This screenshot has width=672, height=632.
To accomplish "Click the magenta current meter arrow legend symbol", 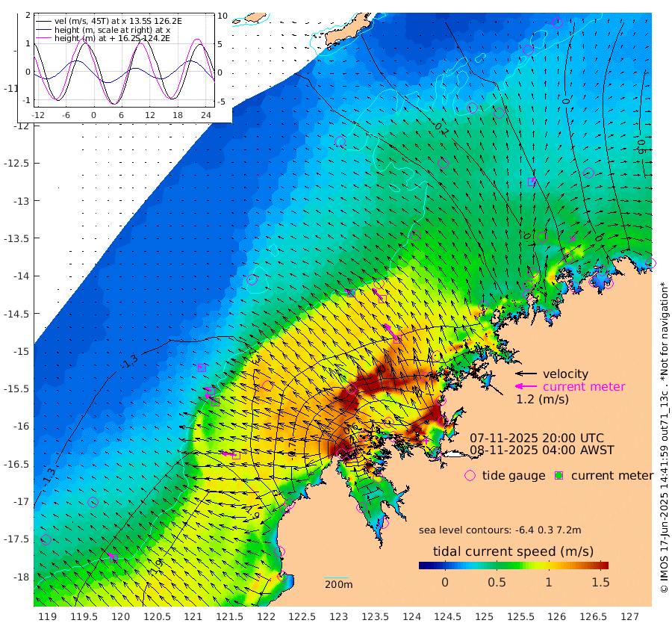I will click(x=526, y=386).
